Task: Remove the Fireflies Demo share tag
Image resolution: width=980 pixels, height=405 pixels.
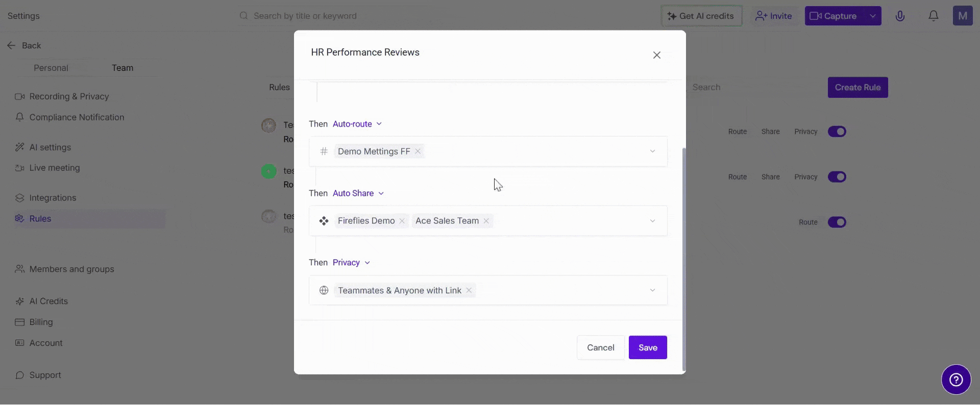Action: pyautogui.click(x=402, y=221)
